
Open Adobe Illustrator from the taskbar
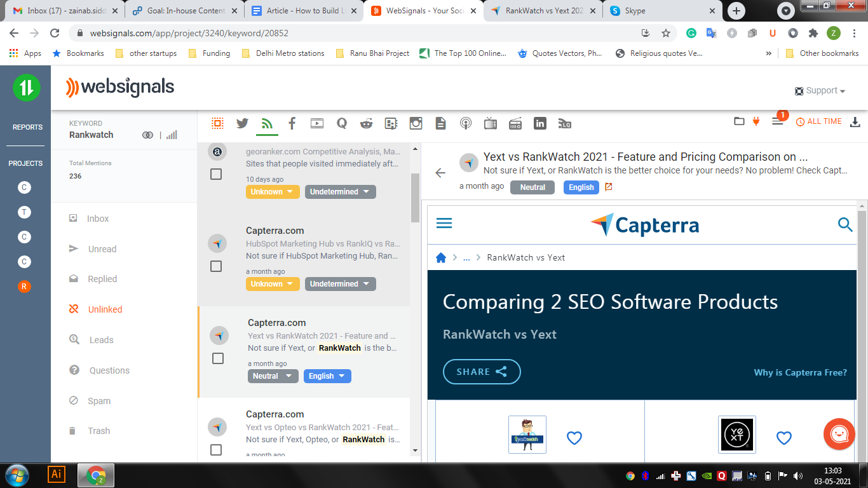point(57,474)
